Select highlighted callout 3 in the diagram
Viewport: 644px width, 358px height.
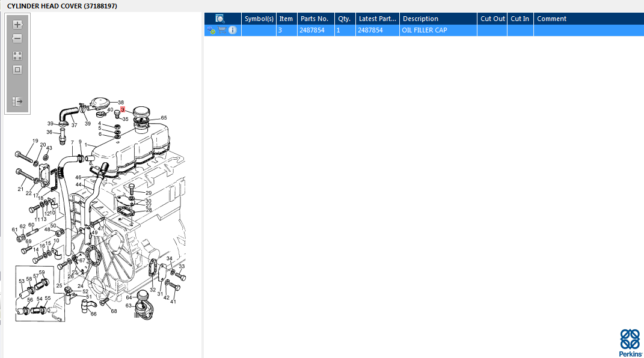coord(123,110)
